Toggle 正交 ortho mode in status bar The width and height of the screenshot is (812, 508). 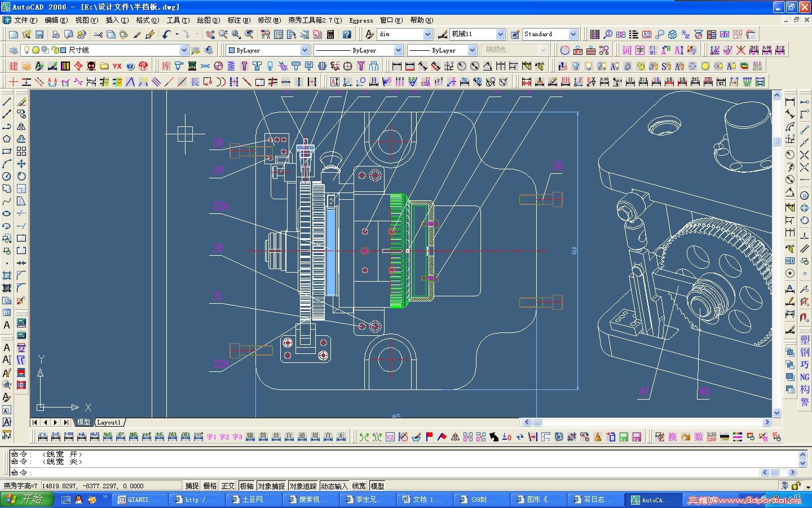click(228, 486)
